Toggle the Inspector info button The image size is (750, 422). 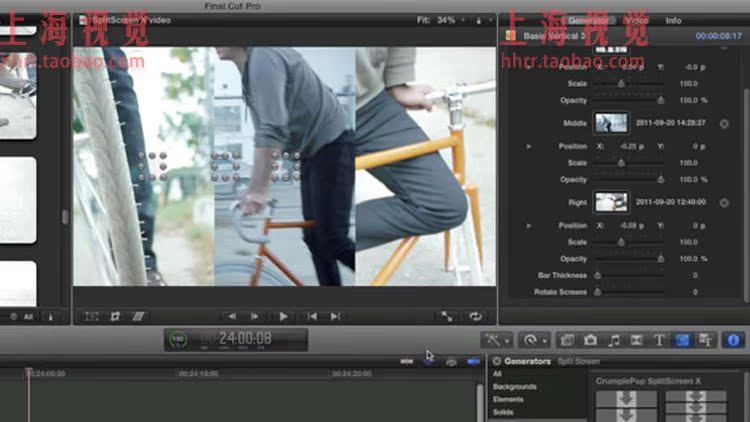(x=734, y=340)
